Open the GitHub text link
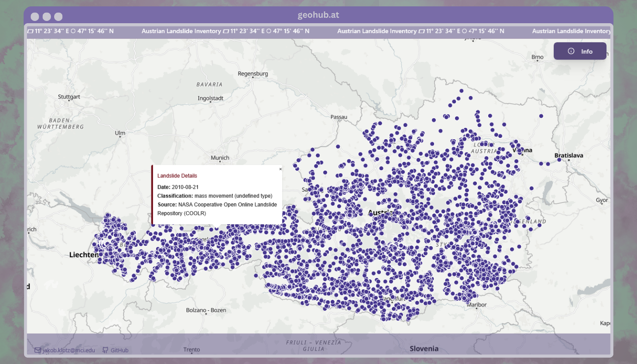The height and width of the screenshot is (364, 637). (119, 350)
